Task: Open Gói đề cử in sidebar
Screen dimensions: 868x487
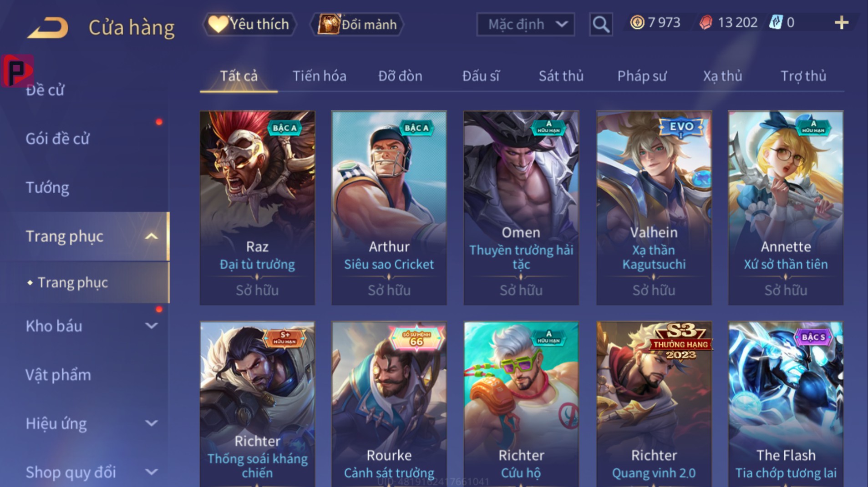Action: [57, 139]
